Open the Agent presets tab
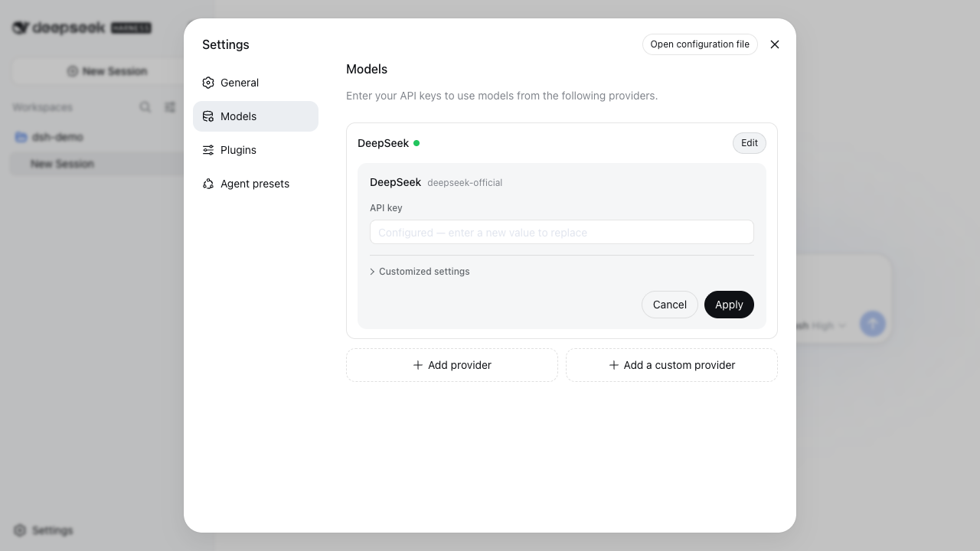Screen dimensions: 980x551 [x=256, y=184]
